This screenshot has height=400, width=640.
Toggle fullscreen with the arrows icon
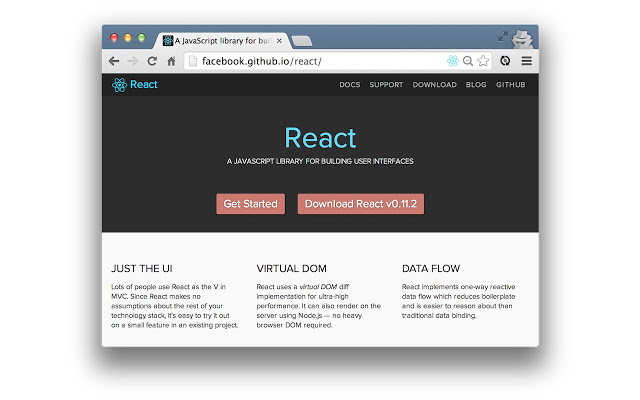pos(503,36)
